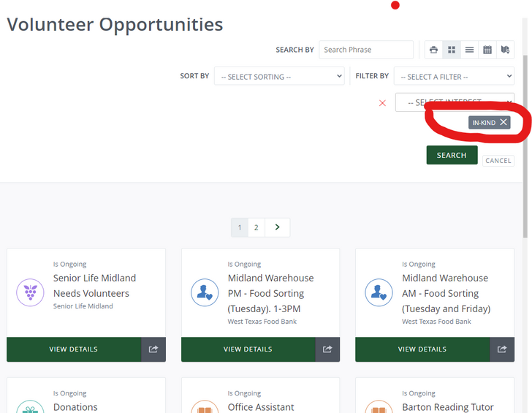Open the calendar view

[487, 50]
